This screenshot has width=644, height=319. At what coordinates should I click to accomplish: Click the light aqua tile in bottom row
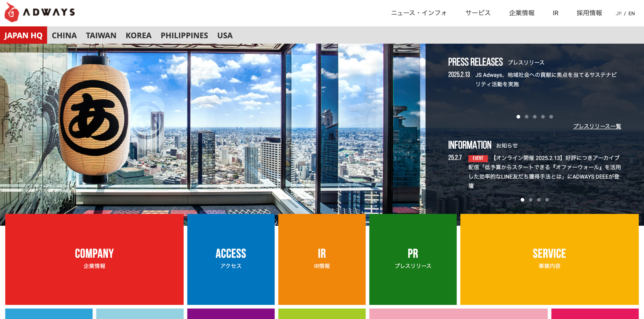(140, 314)
